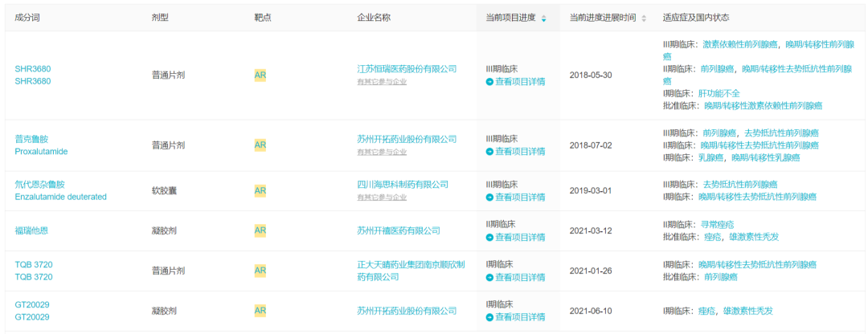
Task: Click AR target tag in 福瑞他恩 row
Action: click(x=260, y=230)
